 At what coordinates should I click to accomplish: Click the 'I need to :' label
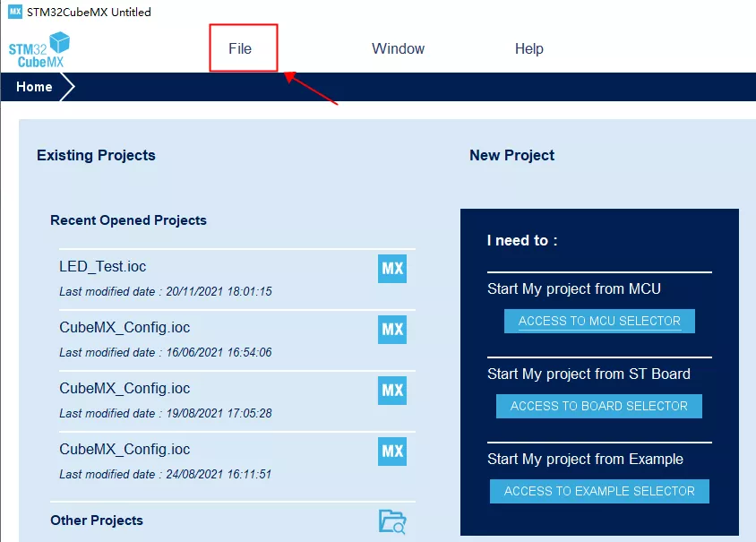pos(522,240)
